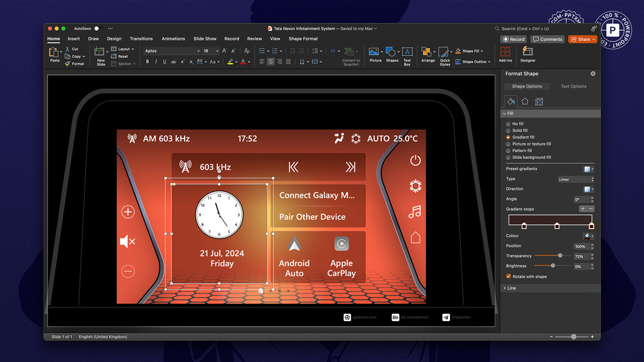Align text left

(261, 62)
